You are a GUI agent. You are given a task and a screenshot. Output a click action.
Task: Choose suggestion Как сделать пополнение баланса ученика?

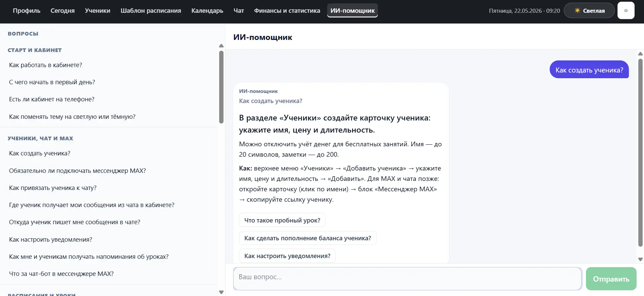tap(308, 238)
